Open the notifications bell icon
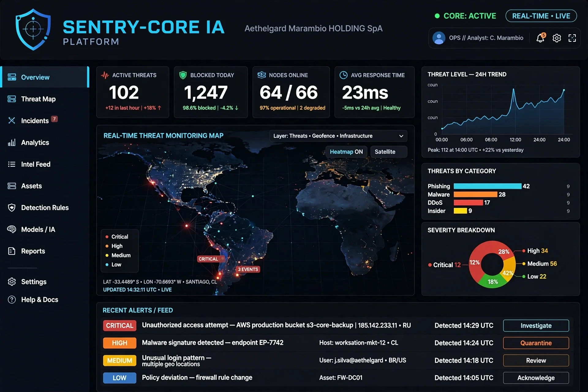 click(x=541, y=38)
